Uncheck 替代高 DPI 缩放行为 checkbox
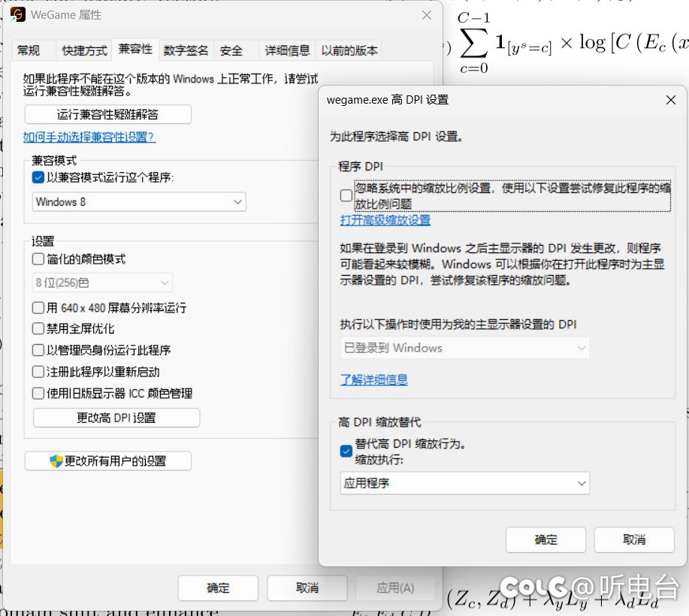 click(x=346, y=451)
